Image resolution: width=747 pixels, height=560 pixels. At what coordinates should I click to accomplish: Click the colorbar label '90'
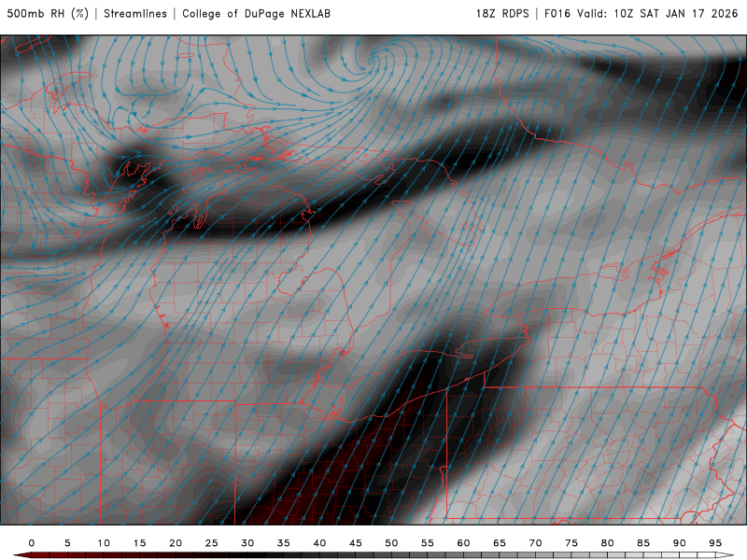tap(680, 543)
